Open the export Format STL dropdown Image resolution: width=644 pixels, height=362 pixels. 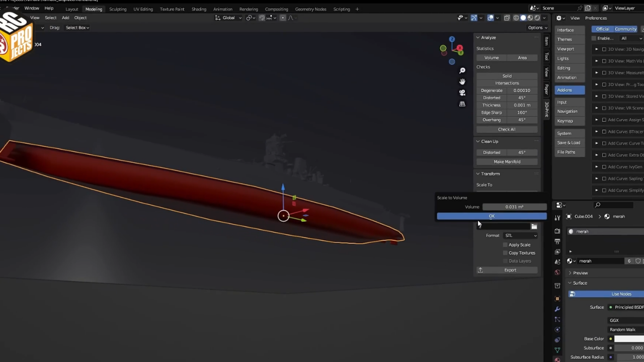(x=520, y=235)
